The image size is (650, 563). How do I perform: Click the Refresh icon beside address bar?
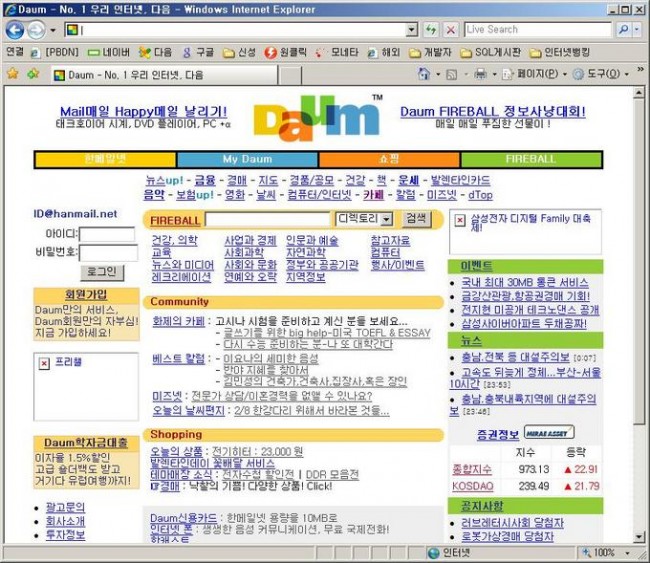pos(431,29)
